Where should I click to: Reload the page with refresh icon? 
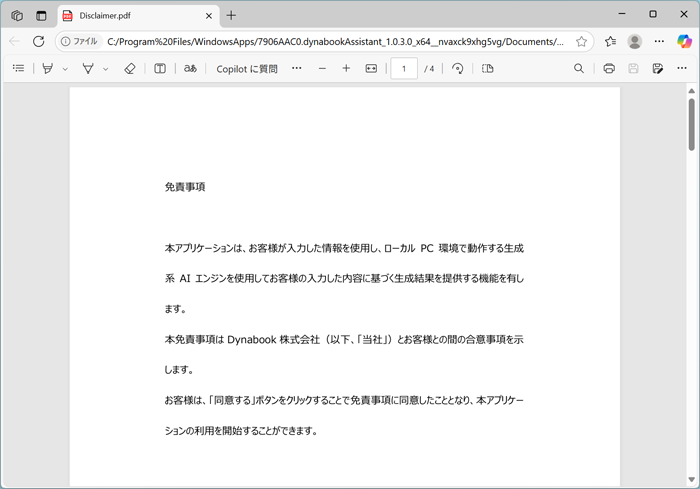tap(39, 42)
